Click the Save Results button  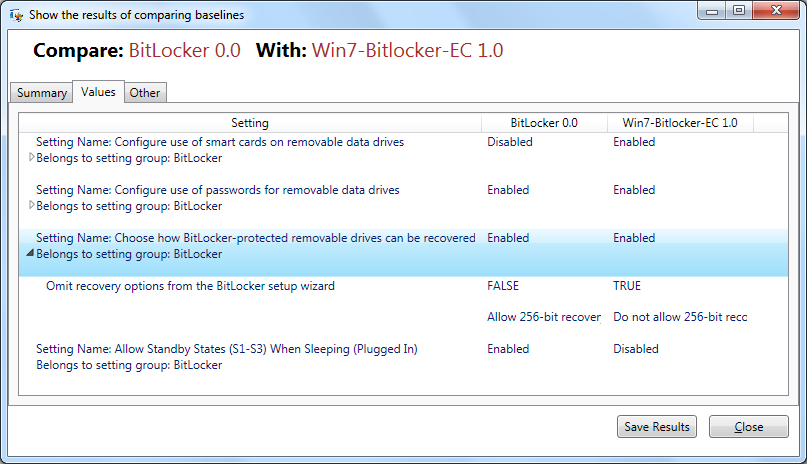click(657, 427)
